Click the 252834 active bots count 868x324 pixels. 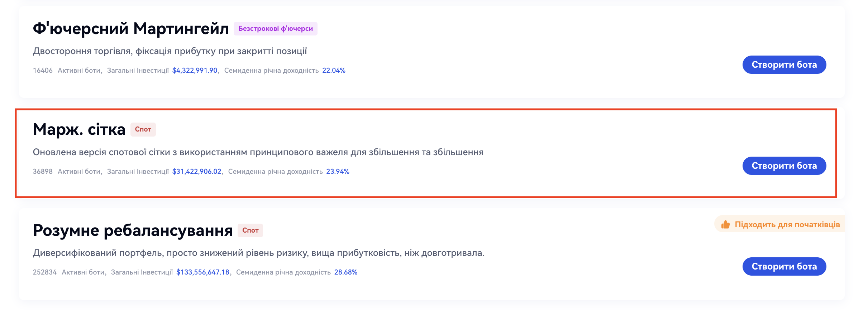[45, 272]
